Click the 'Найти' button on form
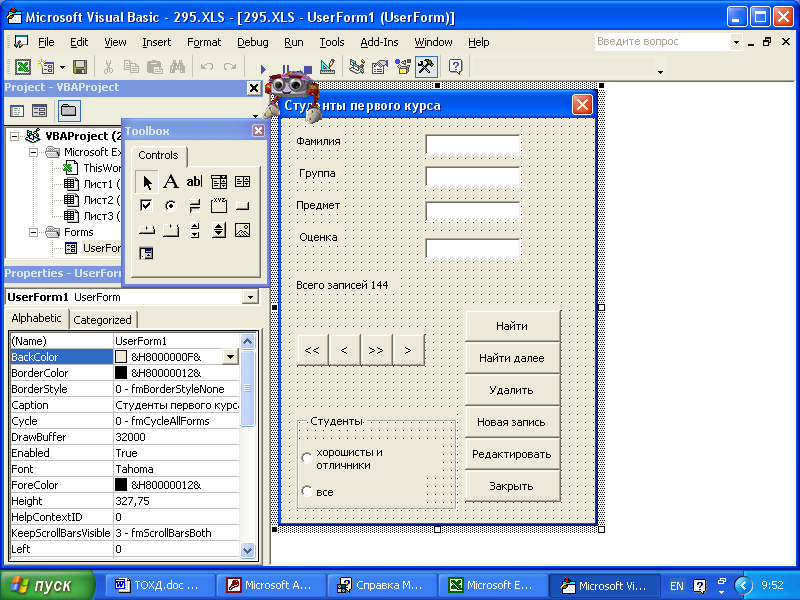The height and width of the screenshot is (600, 800). click(x=512, y=326)
